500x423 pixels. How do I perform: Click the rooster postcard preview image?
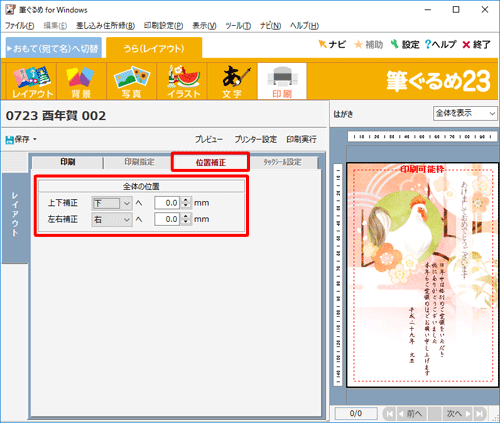tap(422, 275)
